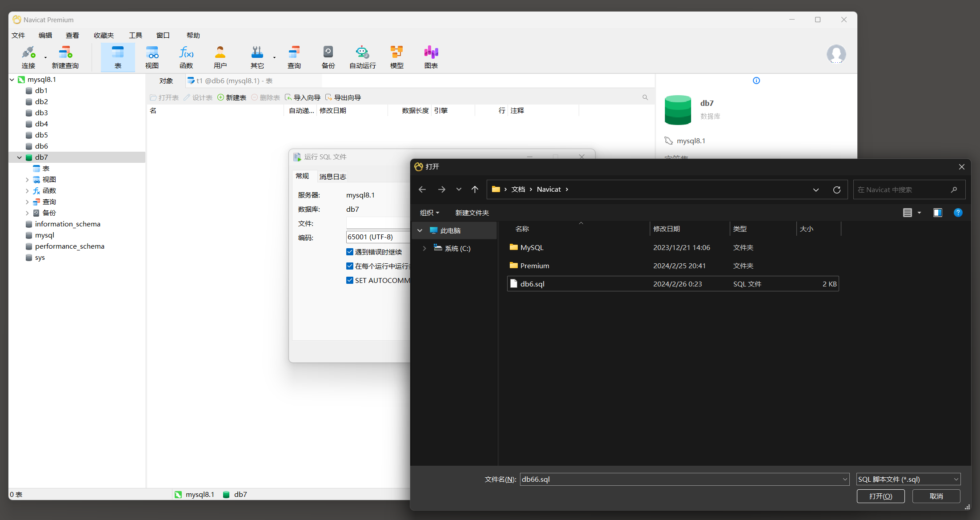
Task: Click the view layout icon in Open dialog
Action: [x=908, y=213]
